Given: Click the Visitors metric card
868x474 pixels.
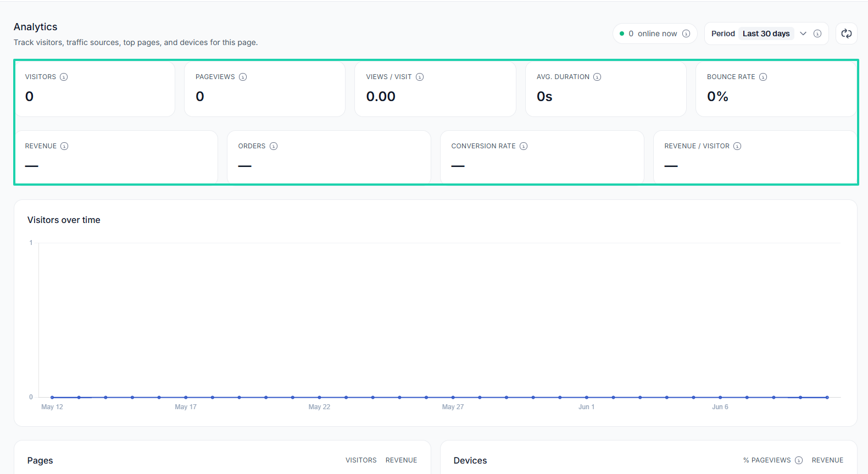Looking at the screenshot, I should (94, 89).
